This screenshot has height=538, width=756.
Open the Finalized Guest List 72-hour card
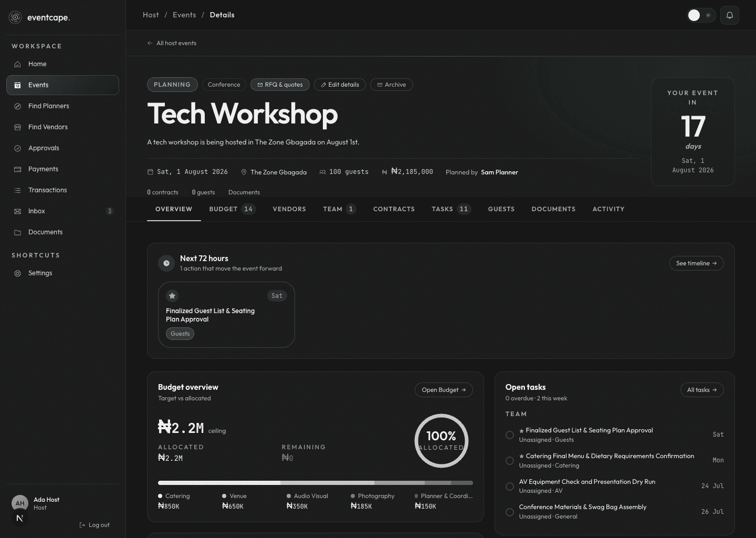pos(226,315)
